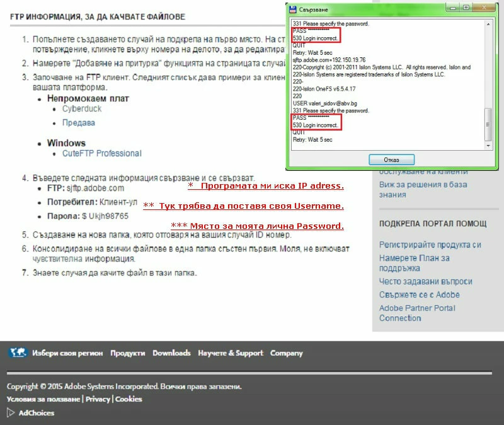Open the CuteFTP Professional link

click(102, 153)
